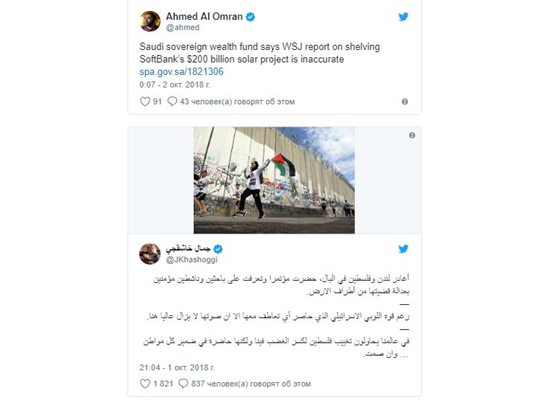Open timestamp 0:07 - 2 окт. 2018
The width and height of the screenshot is (550, 400).
(175, 85)
